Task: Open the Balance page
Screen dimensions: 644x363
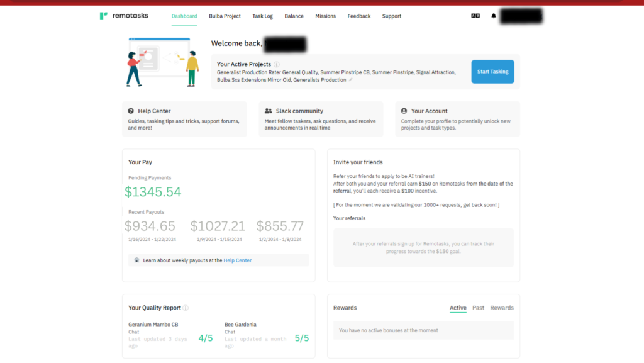Action: (294, 16)
